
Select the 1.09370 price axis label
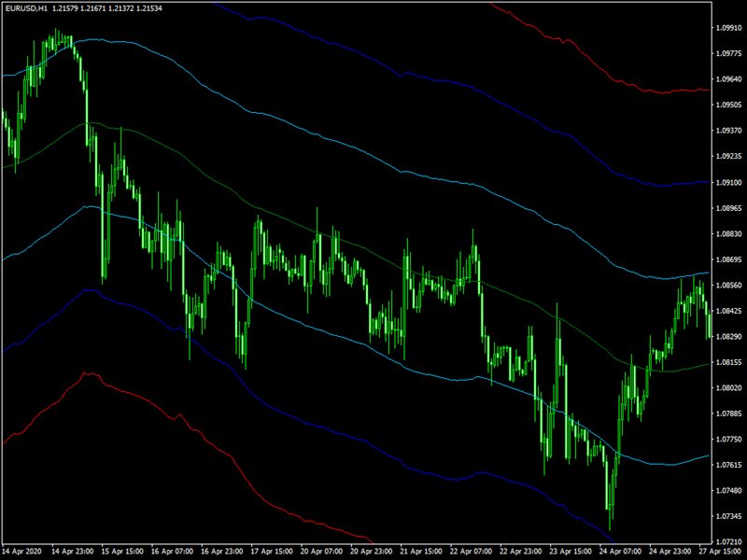point(728,131)
